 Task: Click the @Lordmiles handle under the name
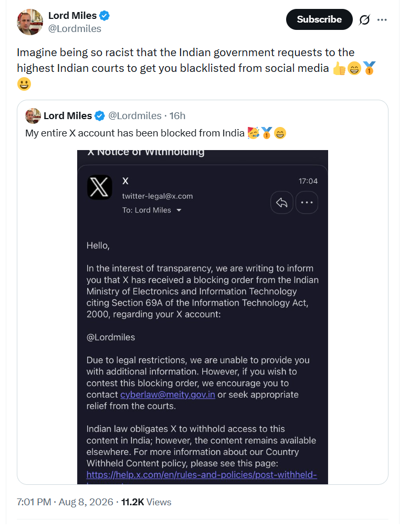coord(75,29)
